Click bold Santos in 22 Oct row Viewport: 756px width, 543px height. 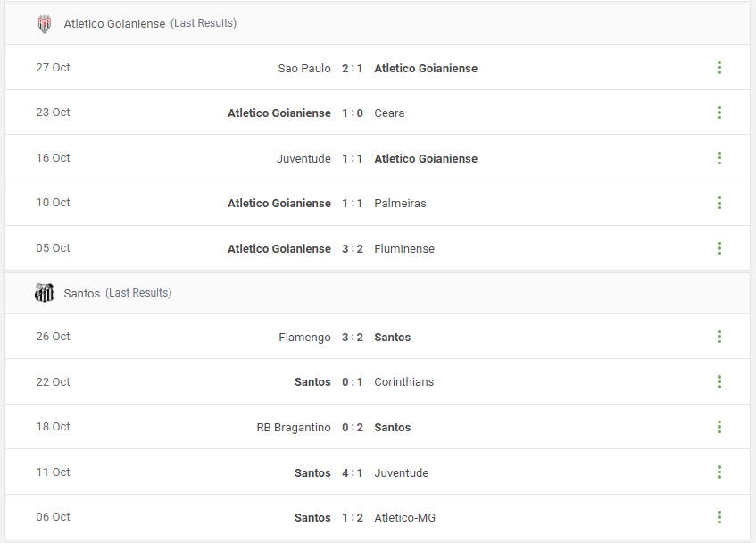click(312, 382)
